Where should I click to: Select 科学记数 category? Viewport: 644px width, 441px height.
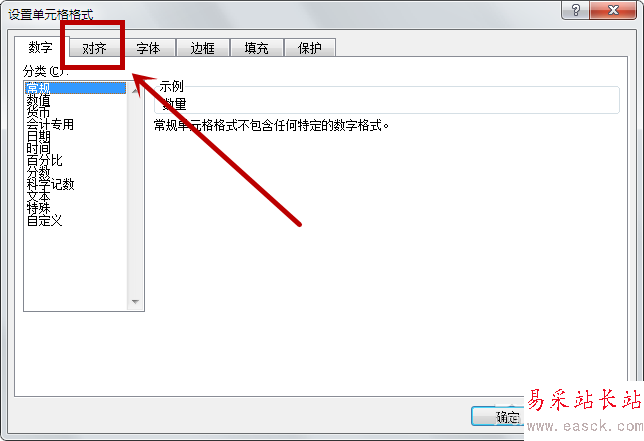coord(50,184)
